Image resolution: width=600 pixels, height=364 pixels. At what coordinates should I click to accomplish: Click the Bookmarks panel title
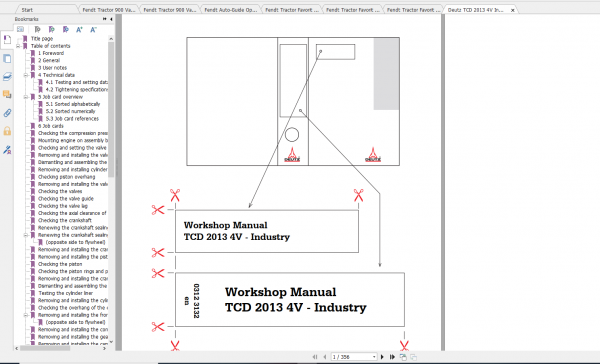(x=26, y=19)
